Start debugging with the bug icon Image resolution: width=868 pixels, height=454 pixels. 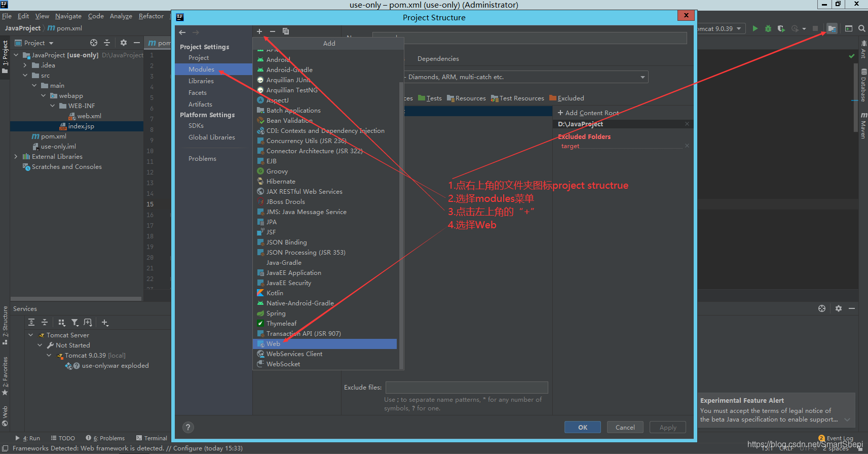[x=768, y=28]
